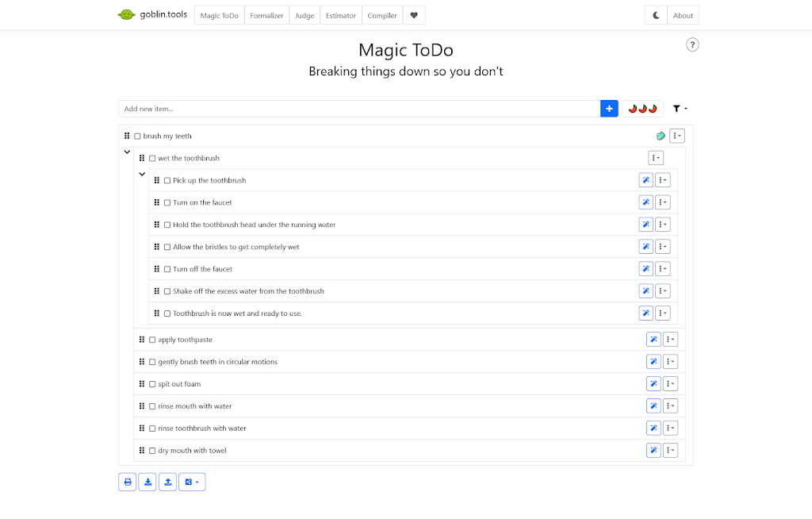Click the upload list icon at bottom
Image resolution: width=812 pixels, height=519 pixels.
click(167, 482)
